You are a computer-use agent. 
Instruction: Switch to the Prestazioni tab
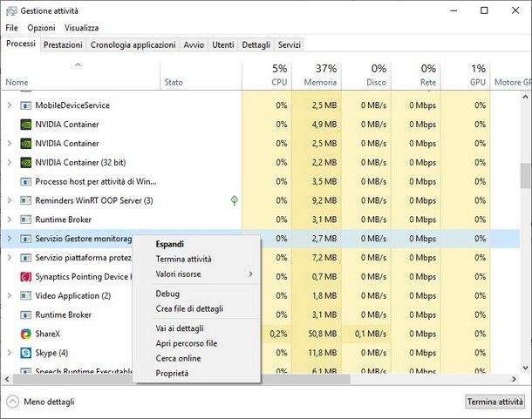point(63,44)
